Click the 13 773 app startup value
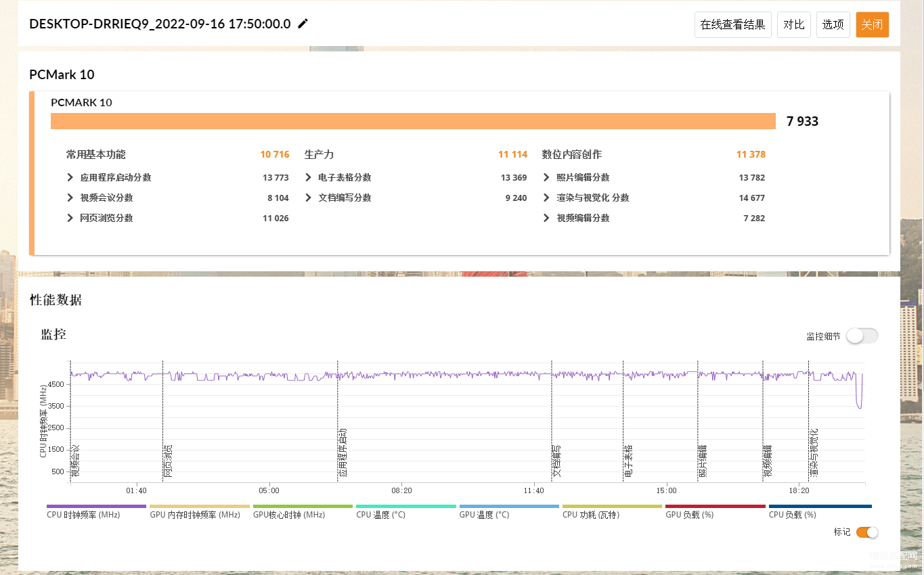This screenshot has width=924, height=575. click(276, 177)
